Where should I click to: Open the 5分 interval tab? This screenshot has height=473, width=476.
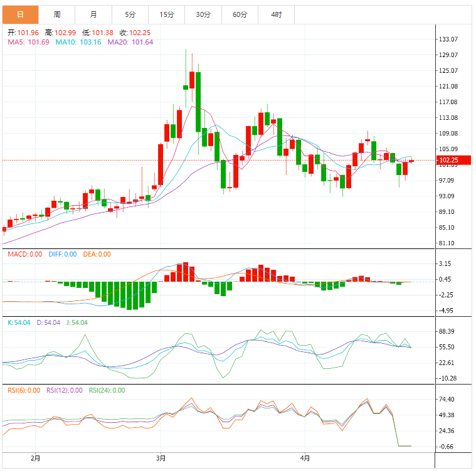point(130,14)
